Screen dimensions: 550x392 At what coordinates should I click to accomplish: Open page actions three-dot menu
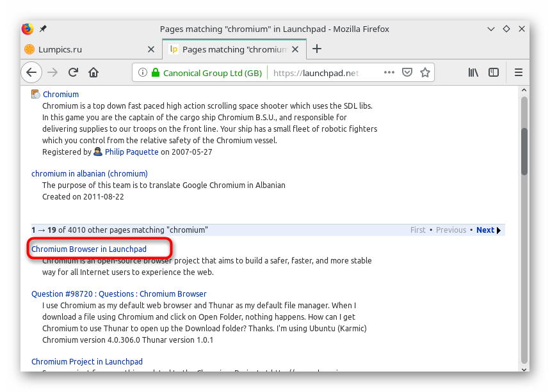pos(389,72)
